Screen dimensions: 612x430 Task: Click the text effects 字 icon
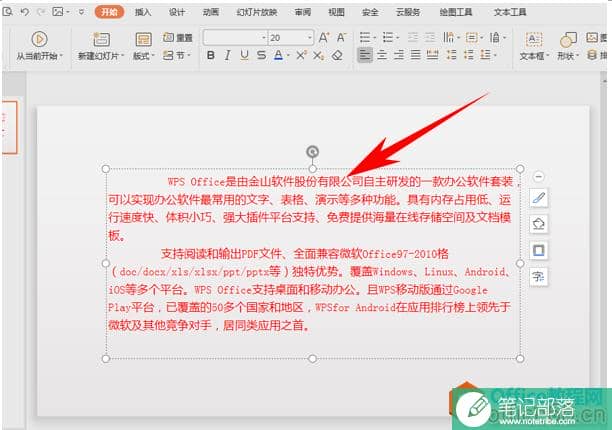coord(539,277)
